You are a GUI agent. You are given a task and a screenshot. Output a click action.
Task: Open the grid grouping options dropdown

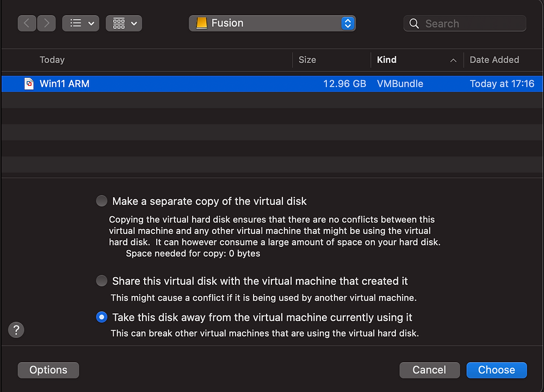[124, 23]
